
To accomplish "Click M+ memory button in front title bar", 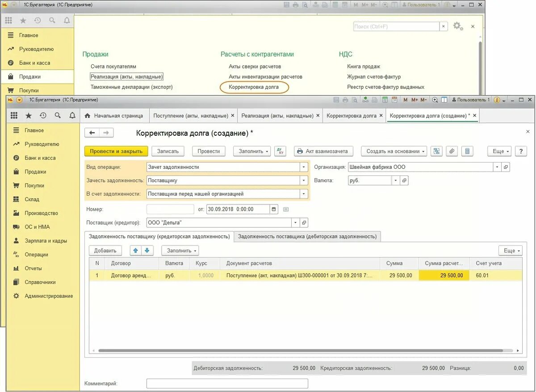I will pyautogui.click(x=415, y=100).
